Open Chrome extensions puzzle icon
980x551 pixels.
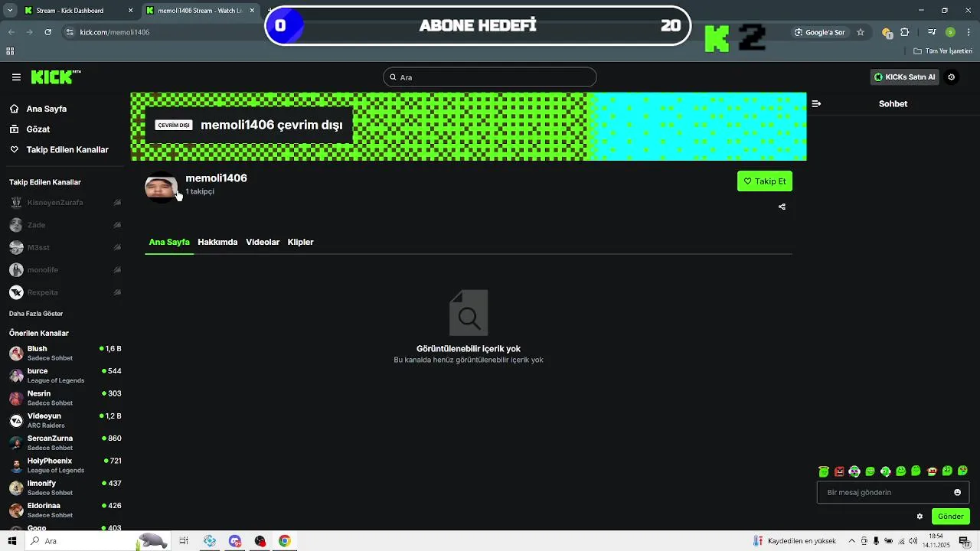[x=905, y=32]
